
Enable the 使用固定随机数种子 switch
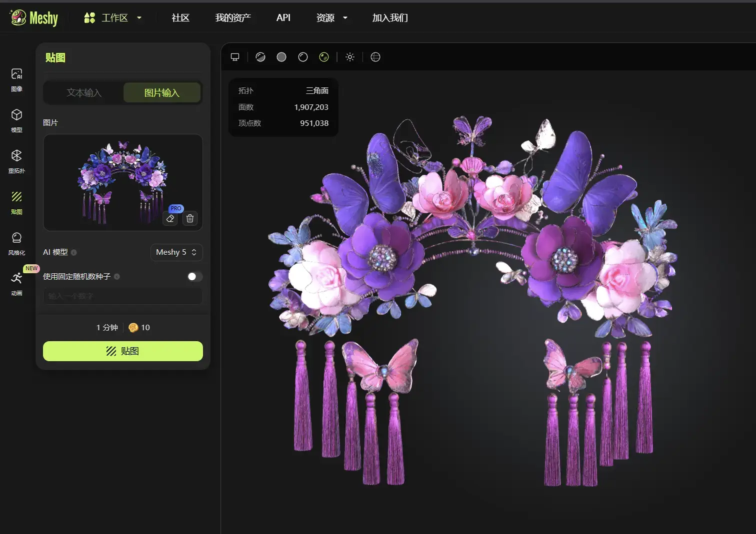click(194, 276)
